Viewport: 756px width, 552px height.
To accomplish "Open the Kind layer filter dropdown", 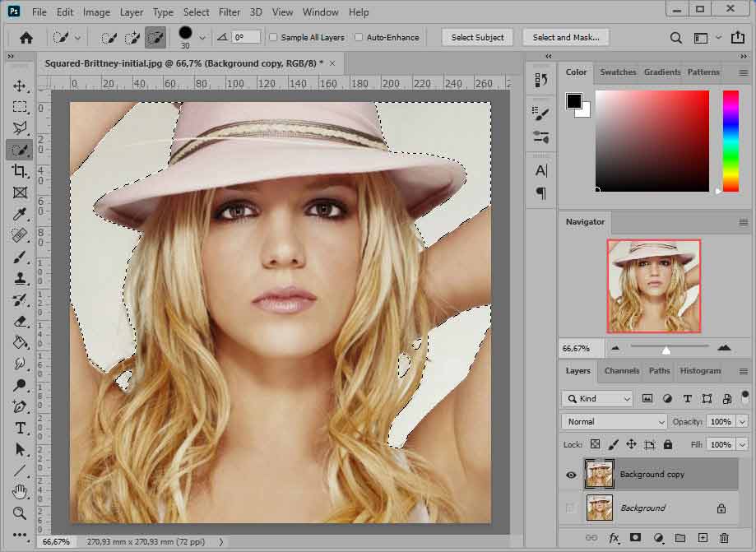I will click(x=597, y=399).
